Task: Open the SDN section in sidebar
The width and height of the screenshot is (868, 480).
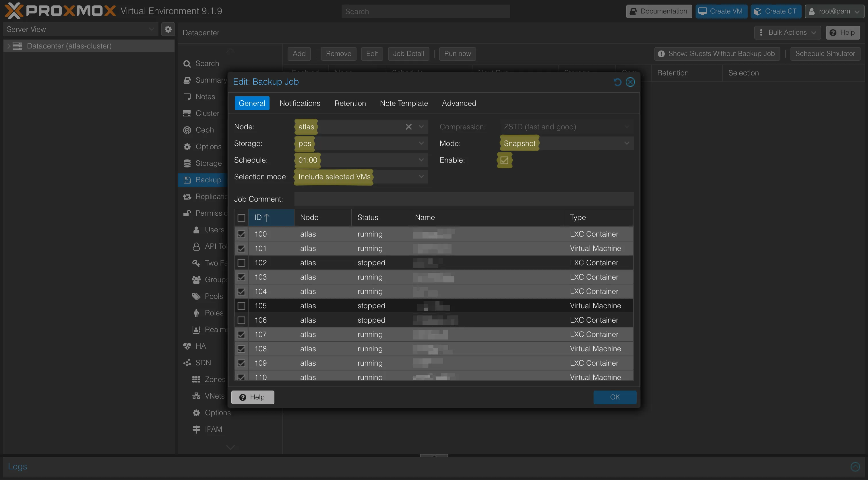Action: pos(203,362)
